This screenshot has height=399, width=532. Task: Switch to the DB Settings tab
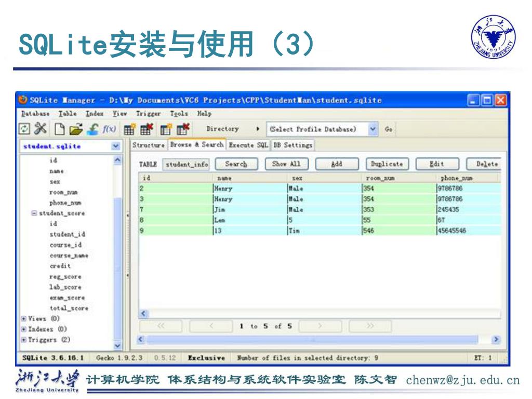pyautogui.click(x=293, y=145)
